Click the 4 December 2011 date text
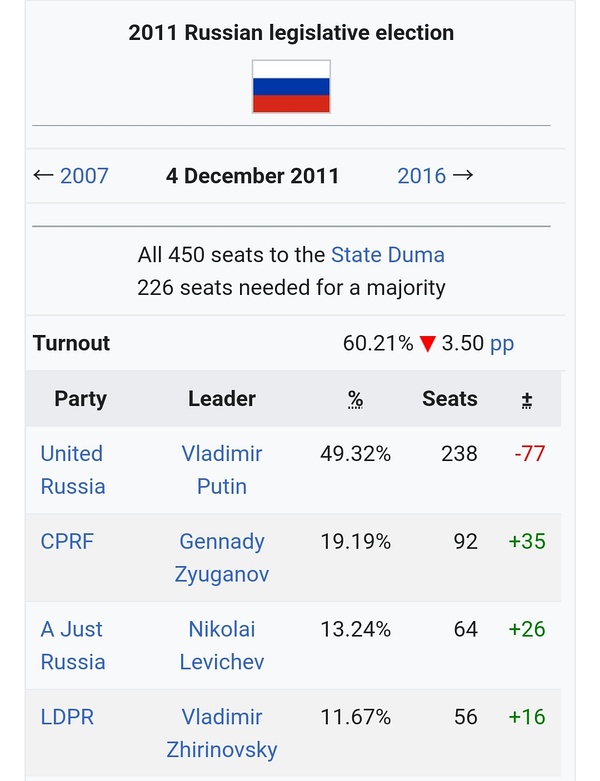Image resolution: width=600 pixels, height=781 pixels. point(253,176)
